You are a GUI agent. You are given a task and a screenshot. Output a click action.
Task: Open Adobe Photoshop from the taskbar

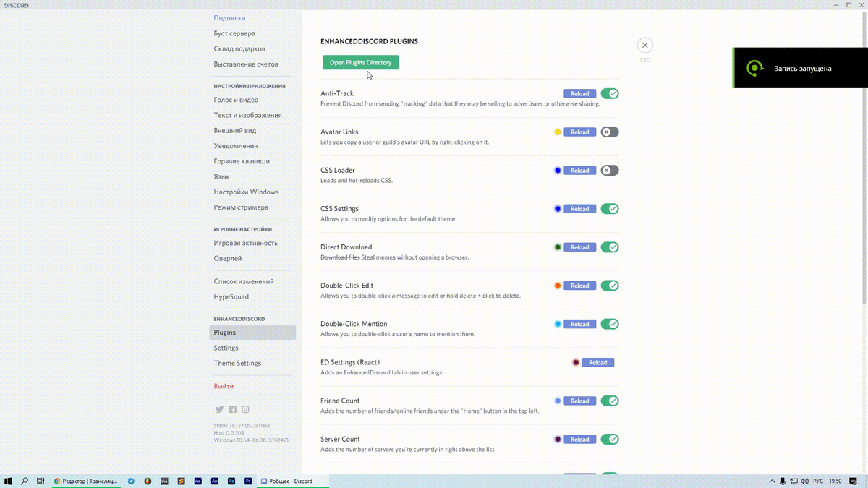(231, 481)
